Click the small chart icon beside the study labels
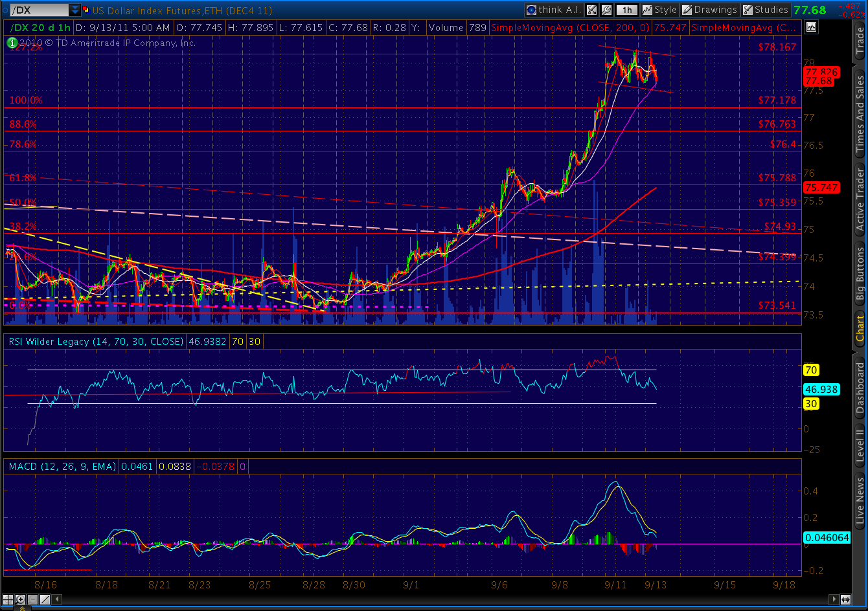Image resolution: width=868 pixels, height=611 pixels. [x=811, y=27]
